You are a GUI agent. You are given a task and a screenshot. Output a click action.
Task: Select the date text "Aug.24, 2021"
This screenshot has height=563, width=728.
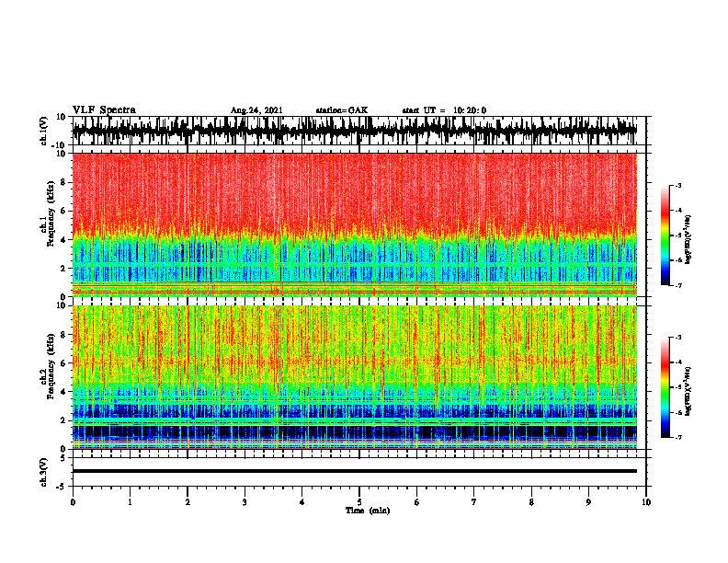click(x=256, y=110)
